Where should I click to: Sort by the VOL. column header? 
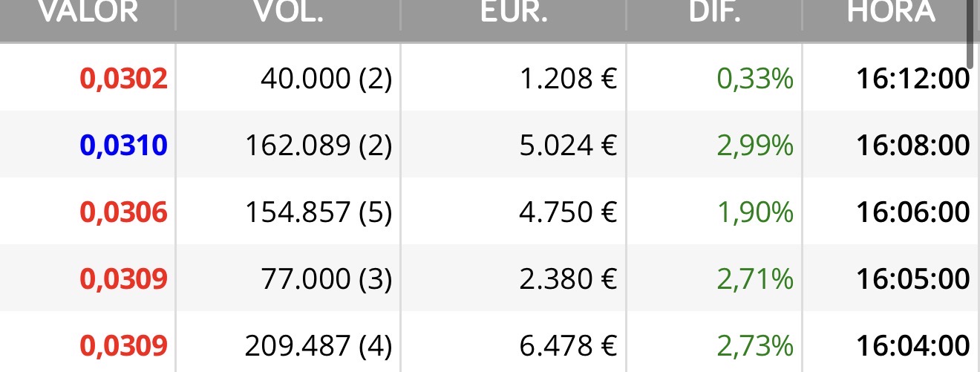pos(288,11)
